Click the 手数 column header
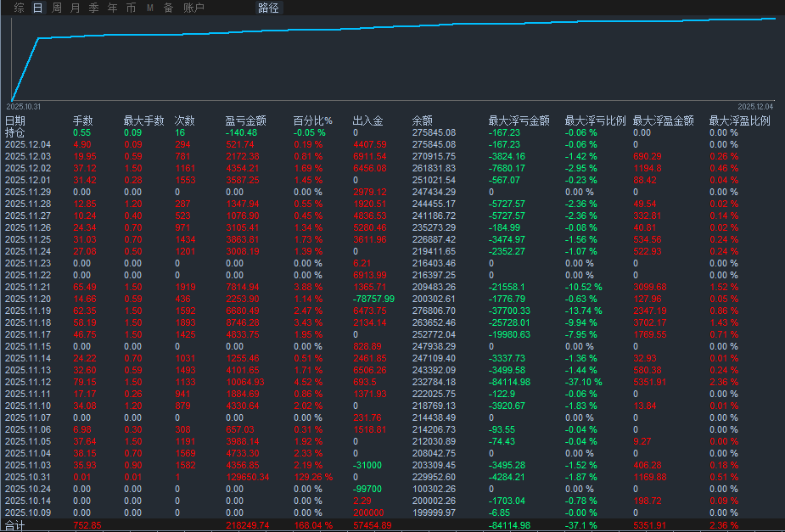This screenshot has height=532, width=785. point(82,120)
